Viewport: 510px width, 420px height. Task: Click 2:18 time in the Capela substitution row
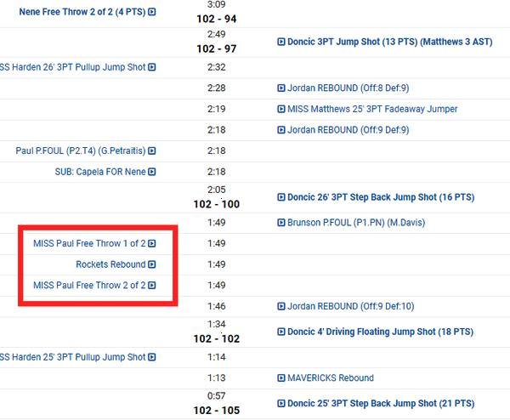(x=217, y=172)
